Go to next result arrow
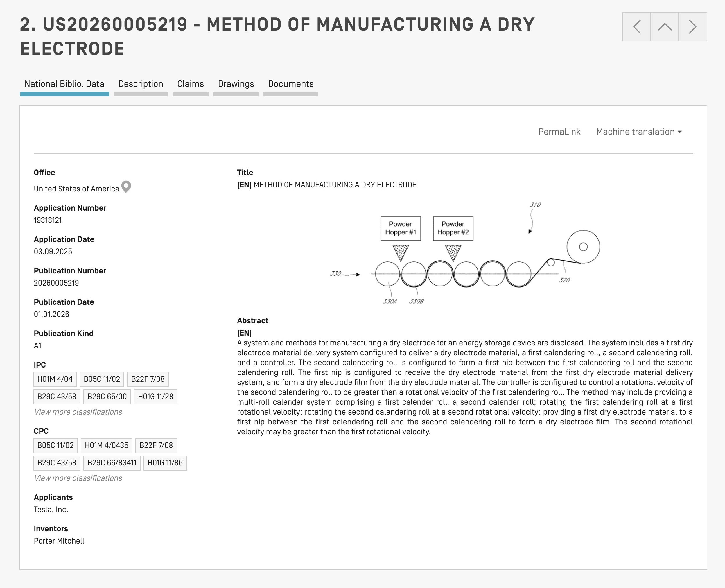The image size is (725, 588). 692,27
